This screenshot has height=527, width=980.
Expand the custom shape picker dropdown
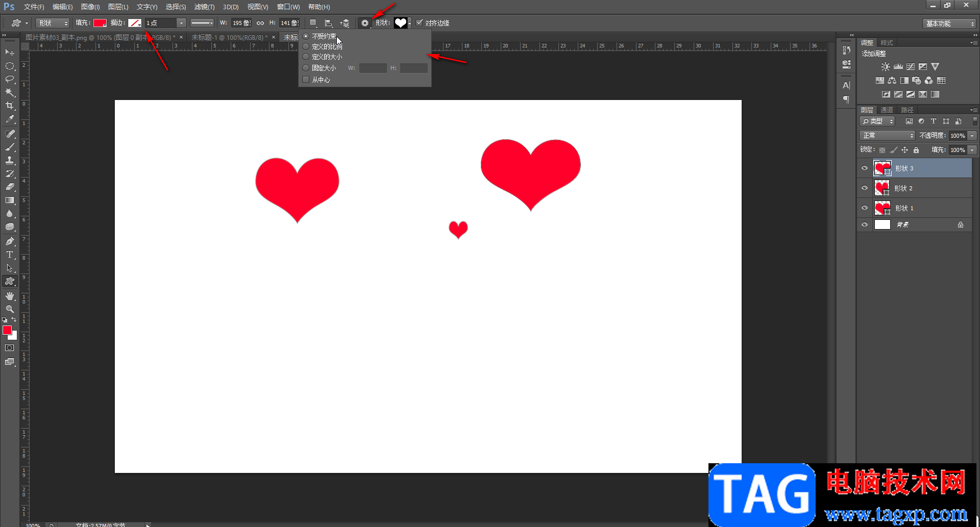pyautogui.click(x=409, y=23)
